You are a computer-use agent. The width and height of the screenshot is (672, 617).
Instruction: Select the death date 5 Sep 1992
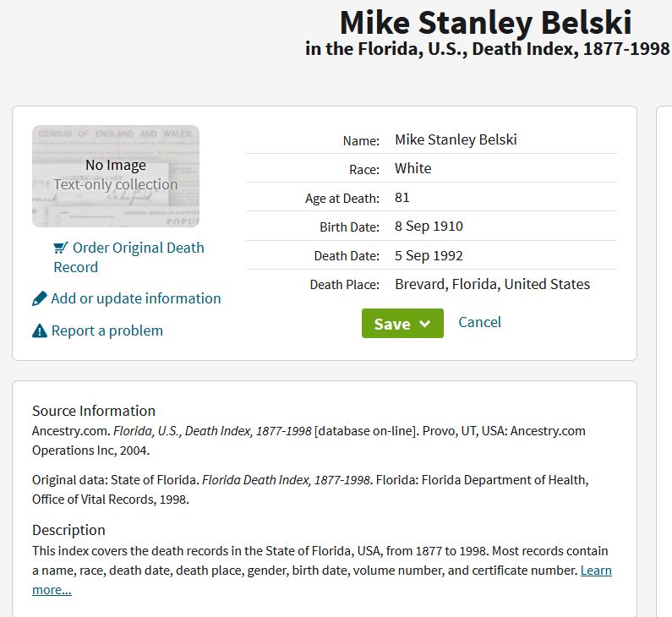[x=429, y=255]
